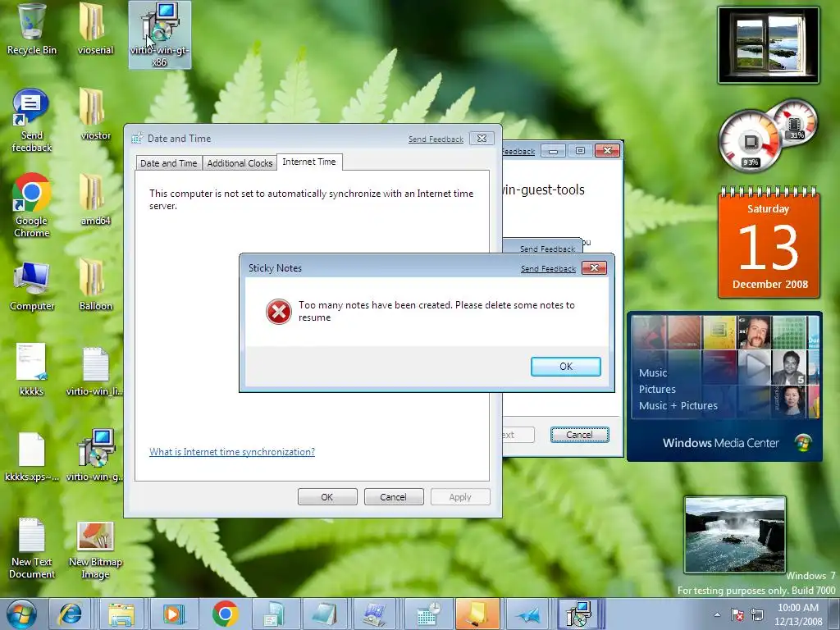Select the viostor folder on desktop
This screenshot has width=840, height=630.
click(x=95, y=114)
